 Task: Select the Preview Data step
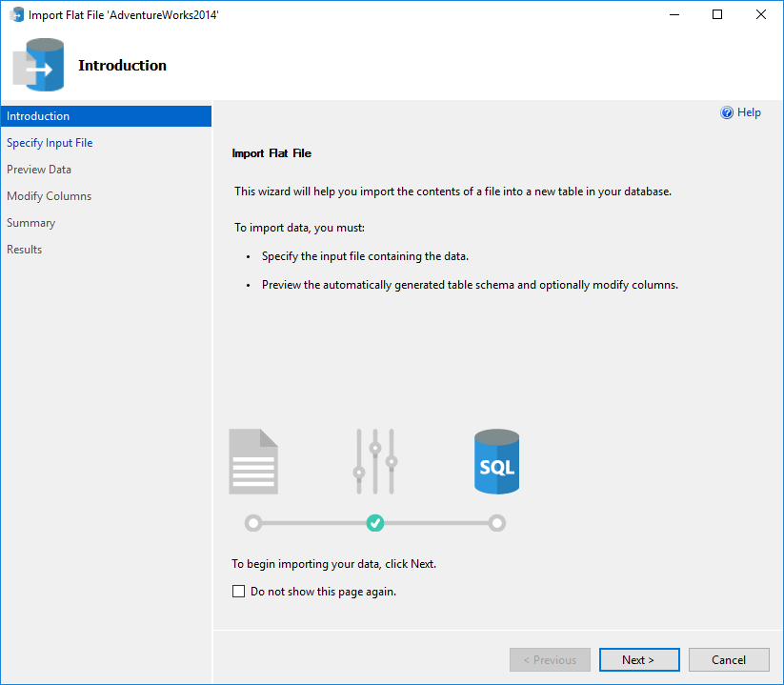click(39, 169)
